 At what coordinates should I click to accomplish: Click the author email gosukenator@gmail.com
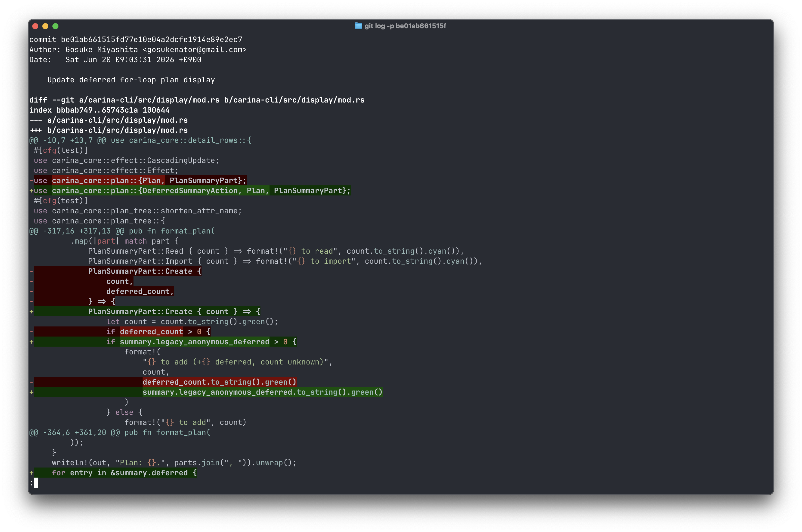click(194, 50)
